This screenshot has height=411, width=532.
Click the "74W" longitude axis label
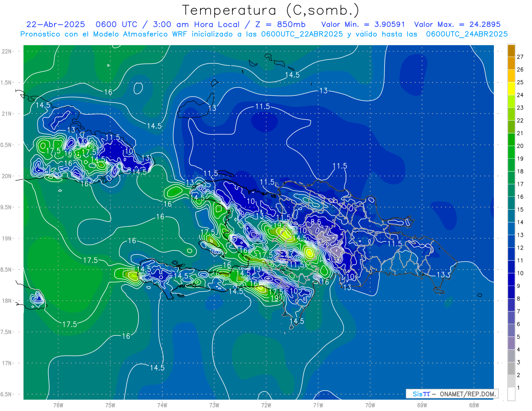(162, 405)
